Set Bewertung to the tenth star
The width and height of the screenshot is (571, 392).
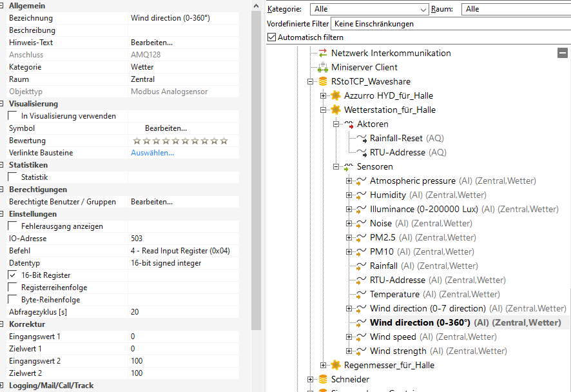224,141
